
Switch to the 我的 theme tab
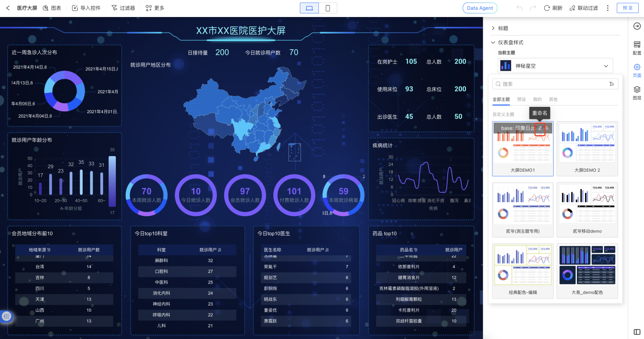(x=537, y=99)
